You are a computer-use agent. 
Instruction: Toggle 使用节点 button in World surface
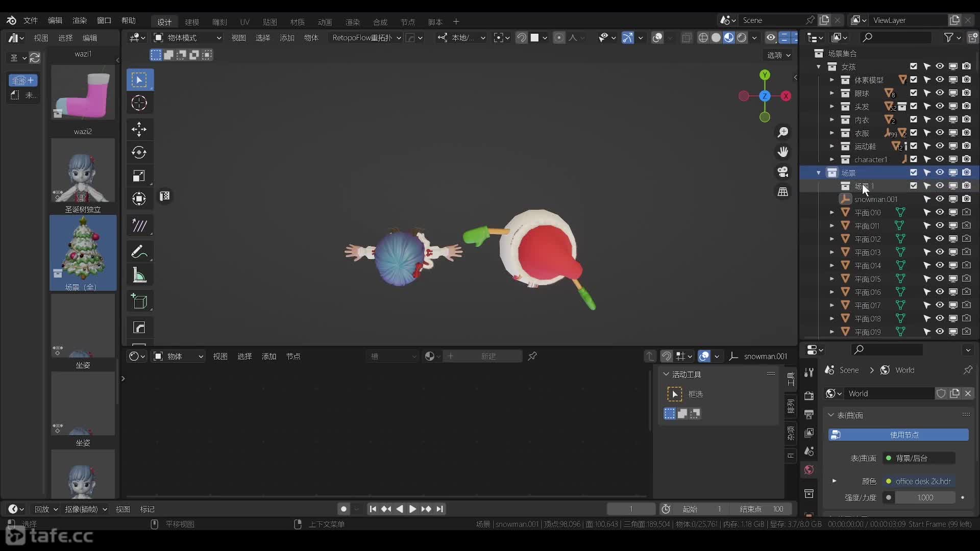tap(898, 435)
